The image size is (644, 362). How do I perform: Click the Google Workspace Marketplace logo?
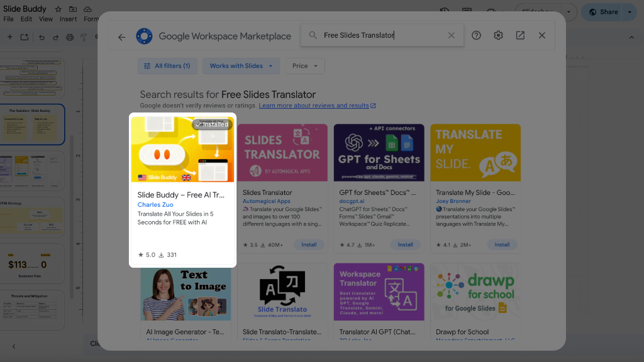point(144,36)
